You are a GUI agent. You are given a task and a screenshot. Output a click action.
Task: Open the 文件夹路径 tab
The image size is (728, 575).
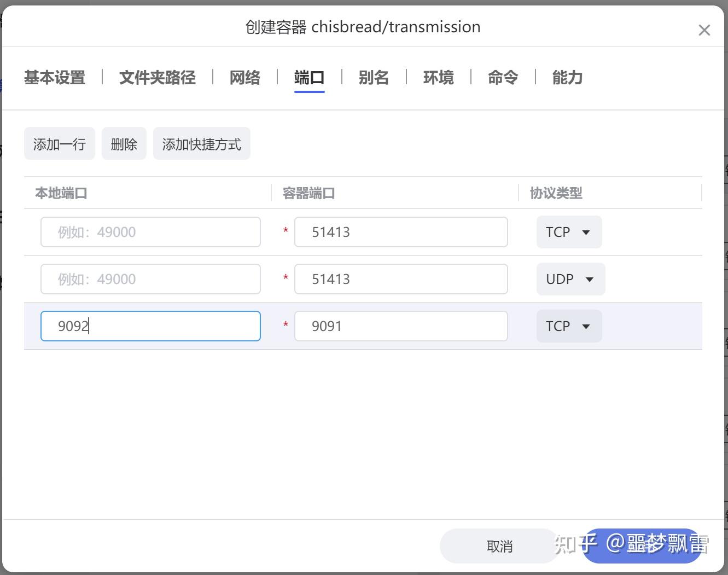[x=157, y=78]
